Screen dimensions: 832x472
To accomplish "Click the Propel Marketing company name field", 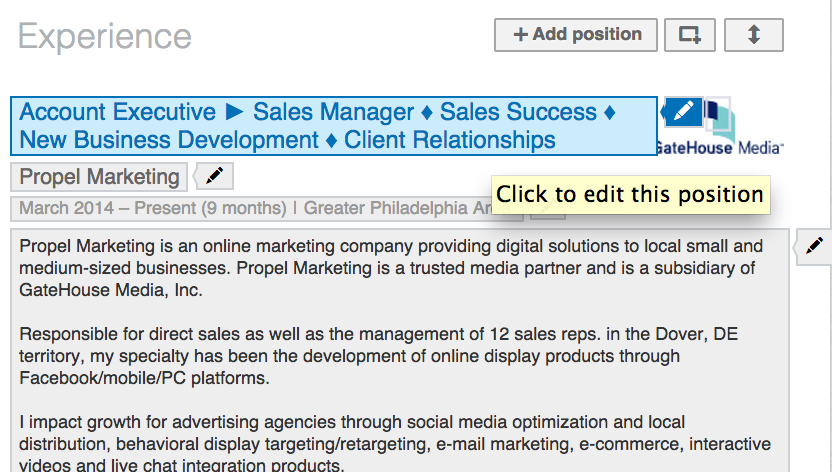I will point(99,177).
